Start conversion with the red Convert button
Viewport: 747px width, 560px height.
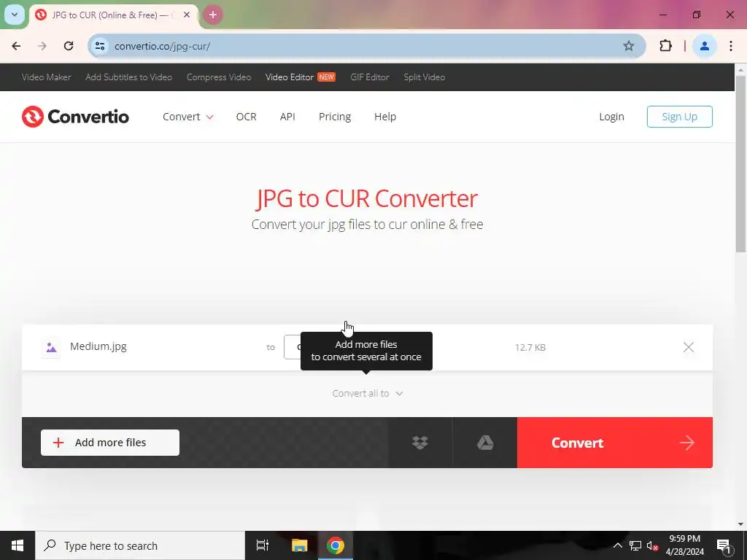tap(614, 443)
